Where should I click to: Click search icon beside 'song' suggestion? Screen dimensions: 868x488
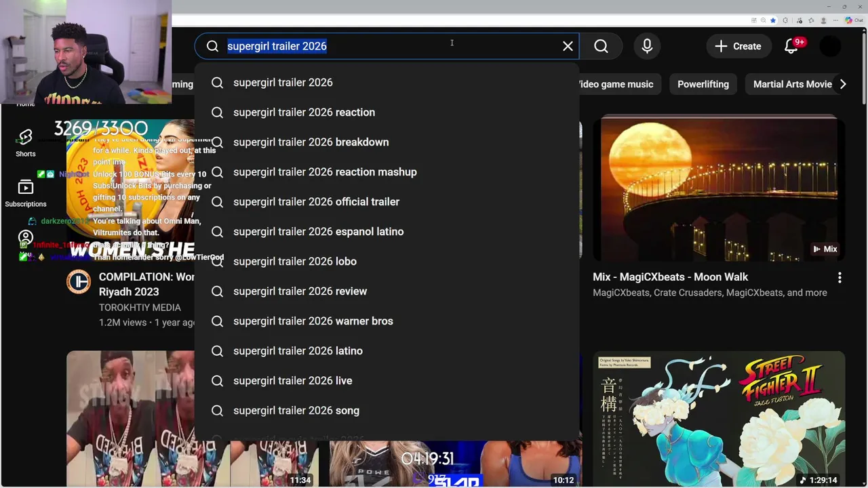click(217, 411)
